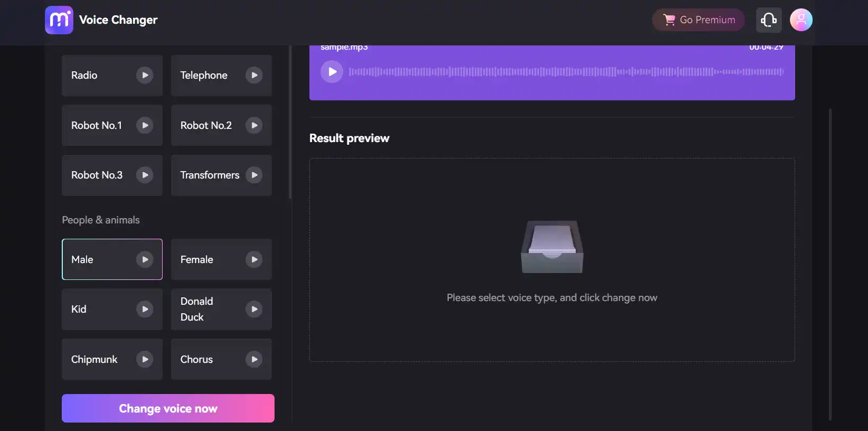Play the Transformers voice preview

tap(254, 175)
